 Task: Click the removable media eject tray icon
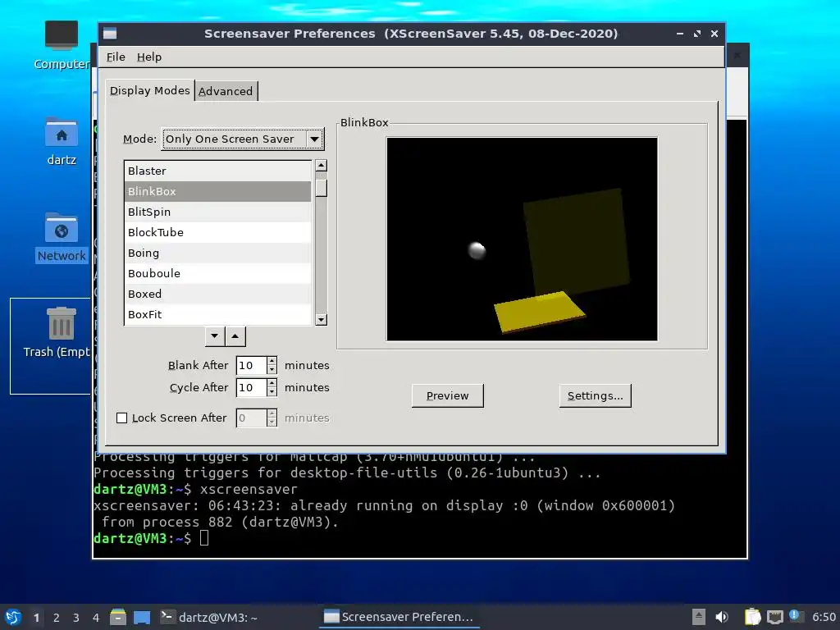(x=698, y=617)
